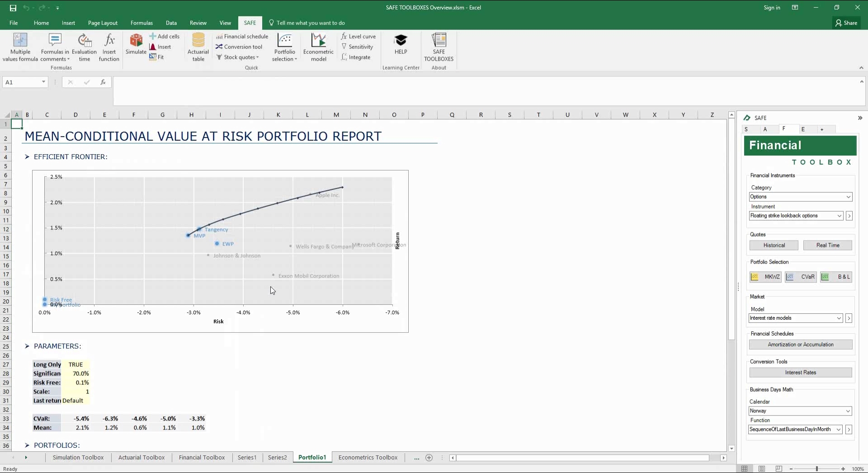Click the Conversion tool item
The width and height of the screenshot is (868, 473).
click(239, 47)
